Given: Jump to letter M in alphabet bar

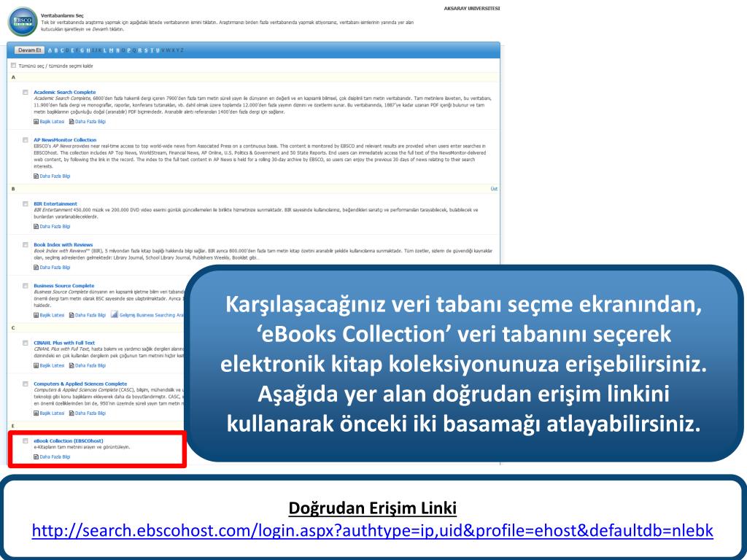Looking at the screenshot, I should pyautogui.click(x=111, y=50).
